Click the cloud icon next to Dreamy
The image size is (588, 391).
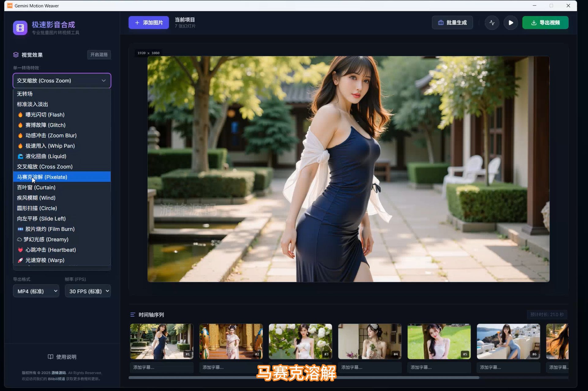[19, 240]
